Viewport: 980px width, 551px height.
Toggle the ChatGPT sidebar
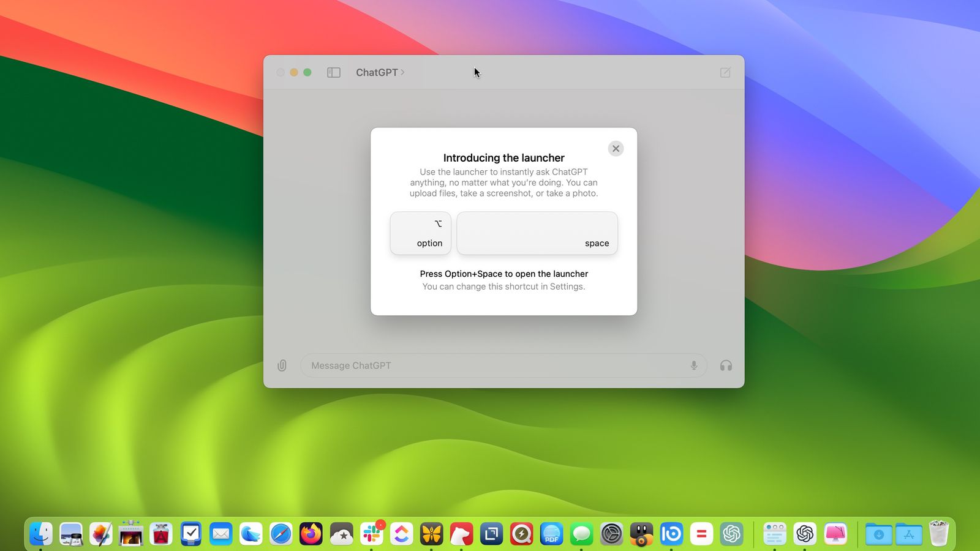(334, 72)
